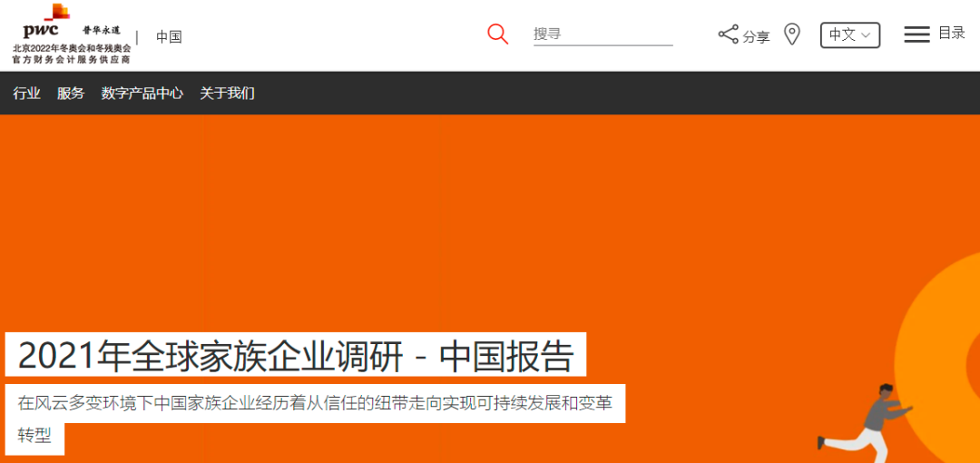Click the 中国 territory link
This screenshot has width=980, height=463.
[169, 37]
